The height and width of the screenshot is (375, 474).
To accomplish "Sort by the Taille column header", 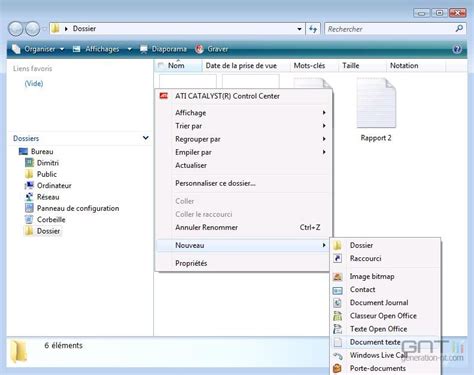I will pyautogui.click(x=363, y=66).
